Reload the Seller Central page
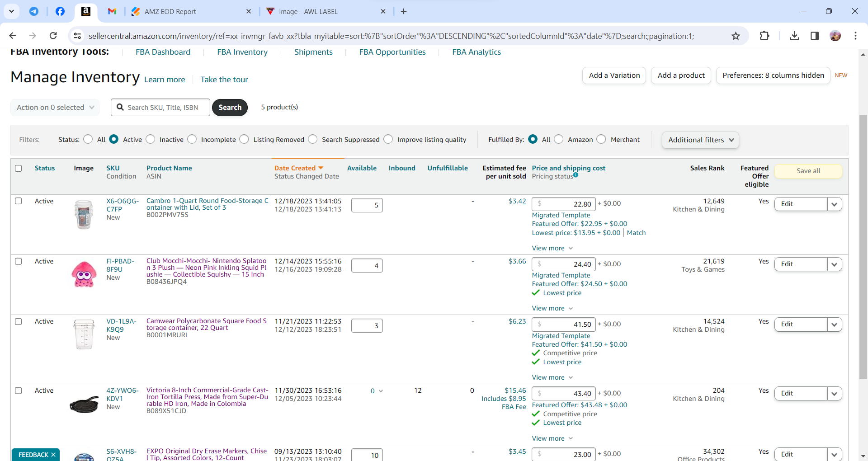 coord(53,36)
